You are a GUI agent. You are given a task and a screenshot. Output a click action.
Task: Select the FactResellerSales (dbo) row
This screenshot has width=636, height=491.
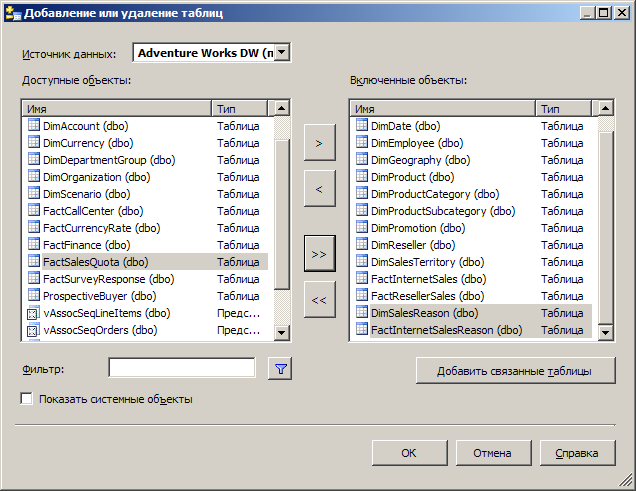click(473, 296)
